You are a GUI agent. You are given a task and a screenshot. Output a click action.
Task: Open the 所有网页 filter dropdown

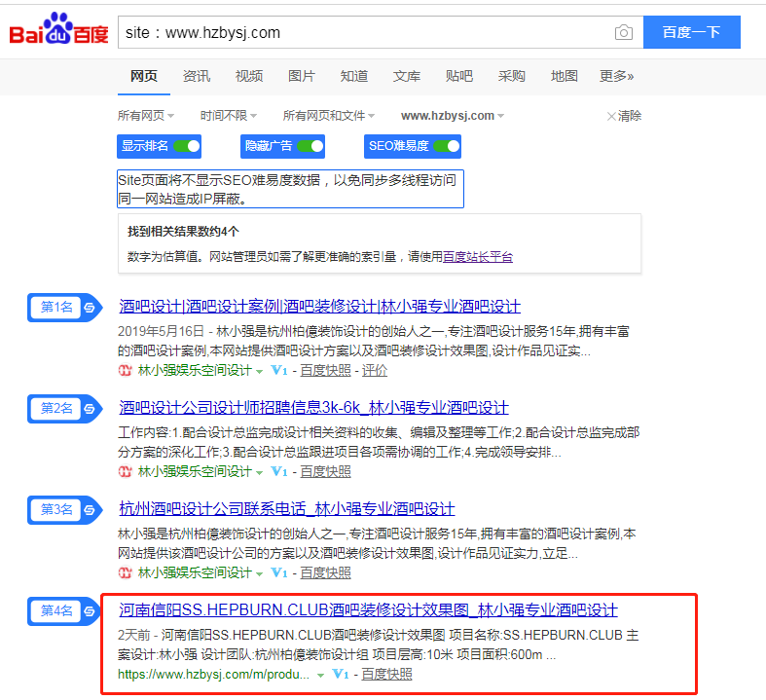(146, 116)
